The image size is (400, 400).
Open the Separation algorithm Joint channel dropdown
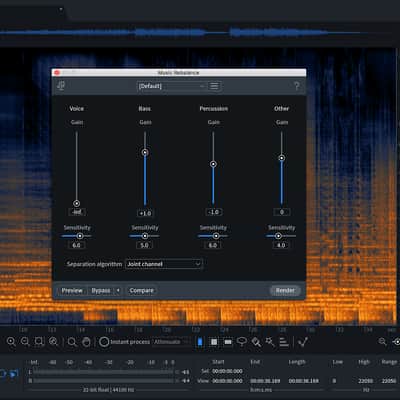[x=164, y=264]
